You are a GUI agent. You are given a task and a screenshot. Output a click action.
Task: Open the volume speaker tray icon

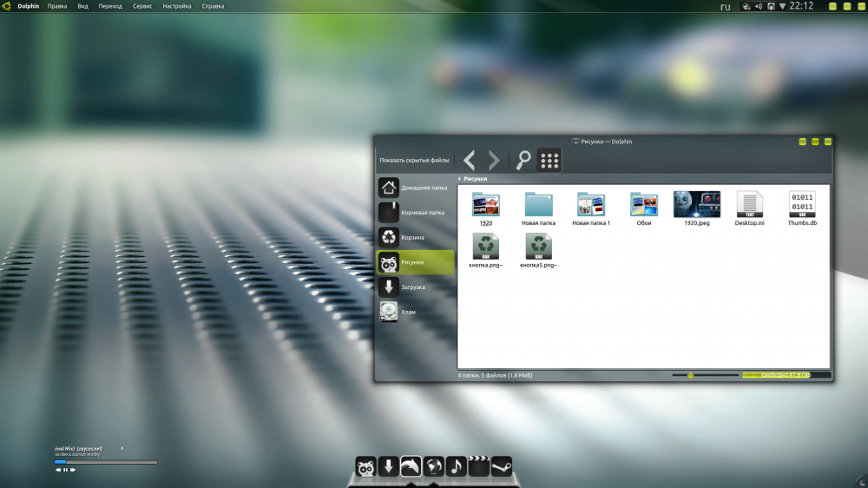[x=759, y=7]
